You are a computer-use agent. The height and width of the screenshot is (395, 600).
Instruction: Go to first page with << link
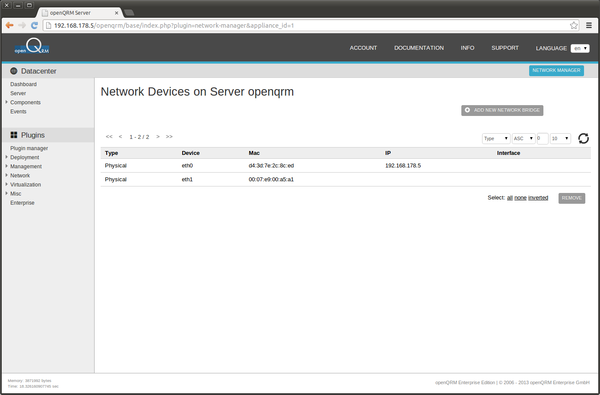coord(109,137)
